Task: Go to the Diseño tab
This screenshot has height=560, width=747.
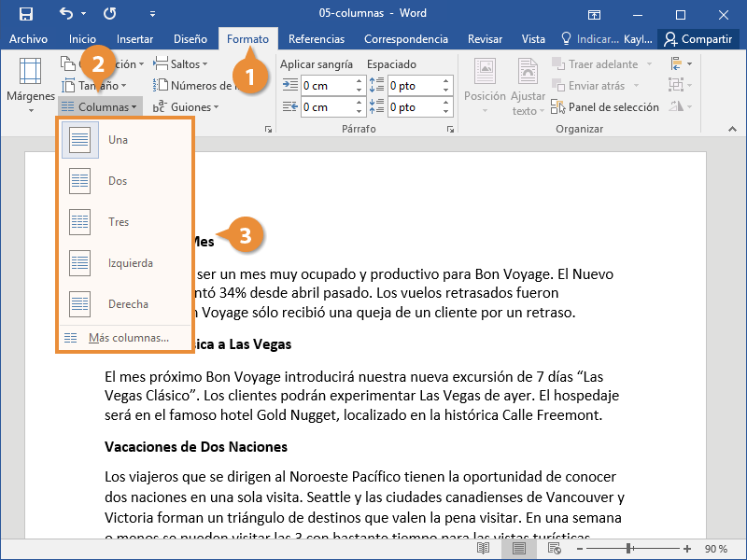Action: coord(190,39)
